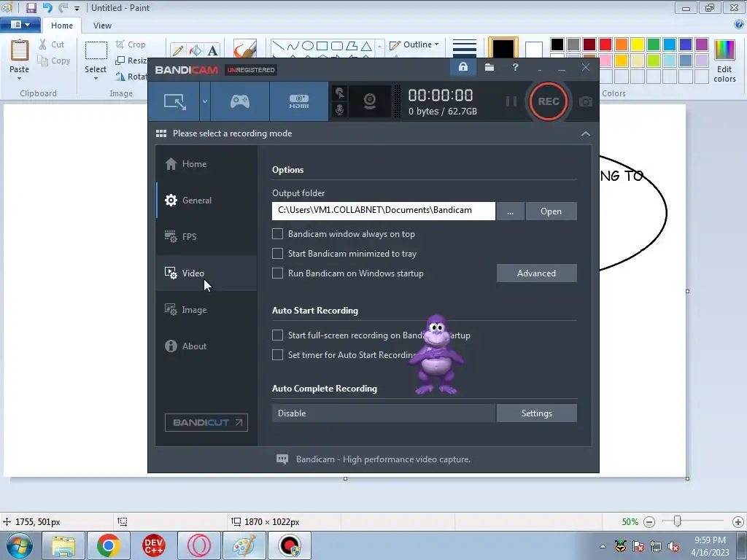
Task: Open output folder icon in Bandicam title bar
Action: coord(489,67)
